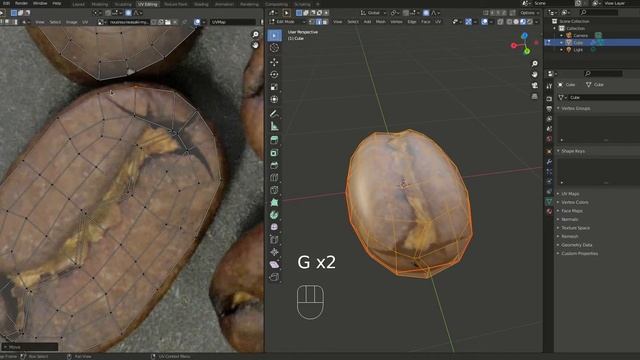The width and height of the screenshot is (640, 360).
Task: Select the Spin tool
Action: (274, 215)
